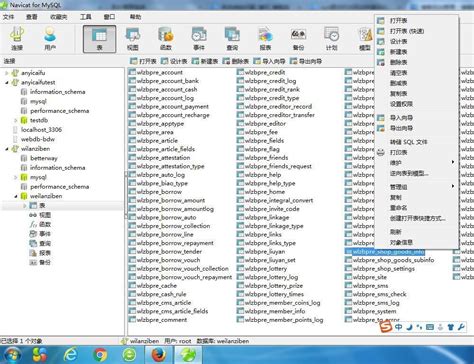Open the 收藏夹 menu
Viewport: 474px width, 364px height.
(58, 17)
